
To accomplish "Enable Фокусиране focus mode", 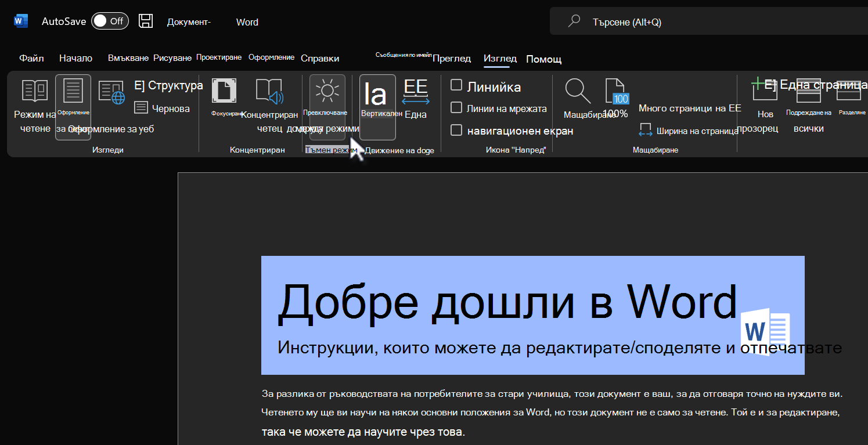I will (224, 99).
